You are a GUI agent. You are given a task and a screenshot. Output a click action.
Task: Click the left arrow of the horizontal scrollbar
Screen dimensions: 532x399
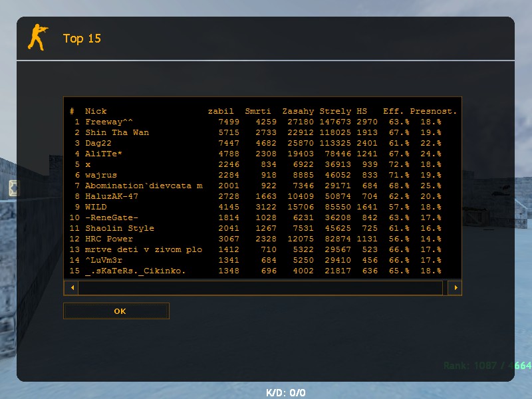[x=70, y=288]
